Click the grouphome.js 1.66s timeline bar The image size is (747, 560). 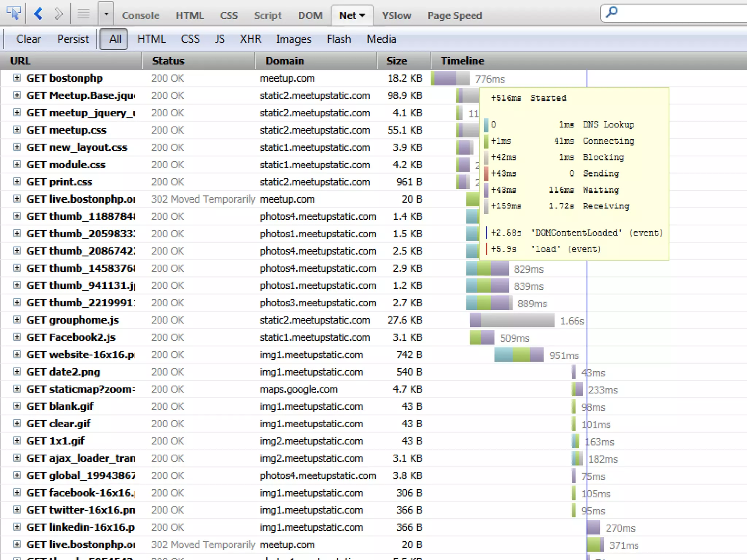coord(512,320)
